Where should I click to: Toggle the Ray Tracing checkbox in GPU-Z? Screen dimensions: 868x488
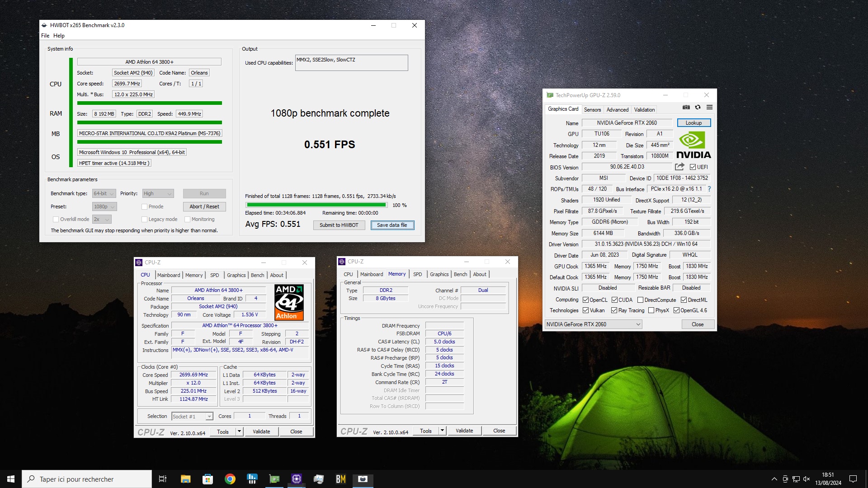click(614, 310)
